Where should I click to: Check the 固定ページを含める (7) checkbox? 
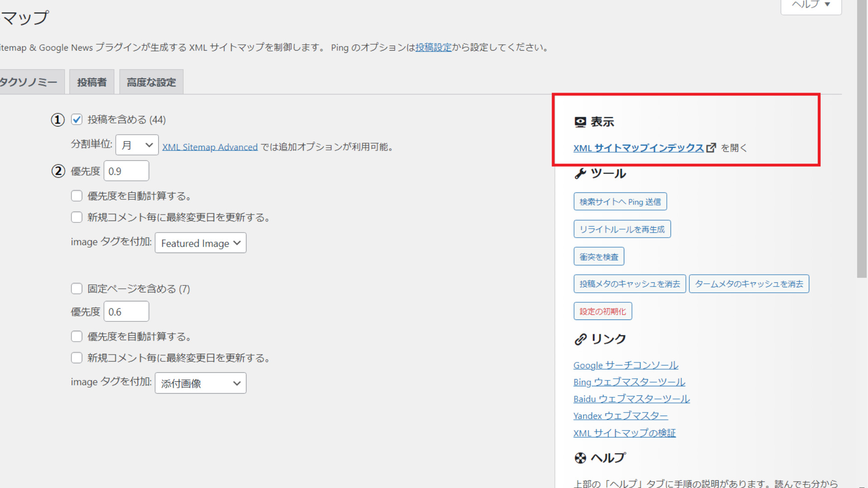[x=77, y=289]
